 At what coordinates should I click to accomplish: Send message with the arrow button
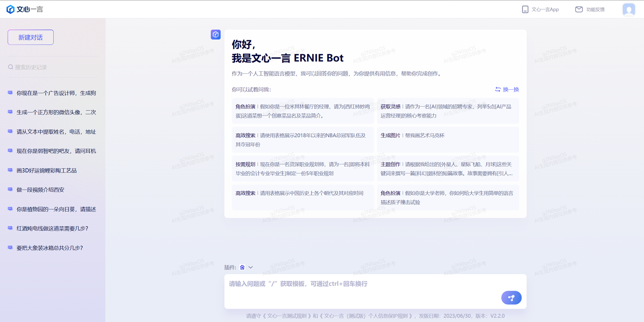(x=511, y=298)
